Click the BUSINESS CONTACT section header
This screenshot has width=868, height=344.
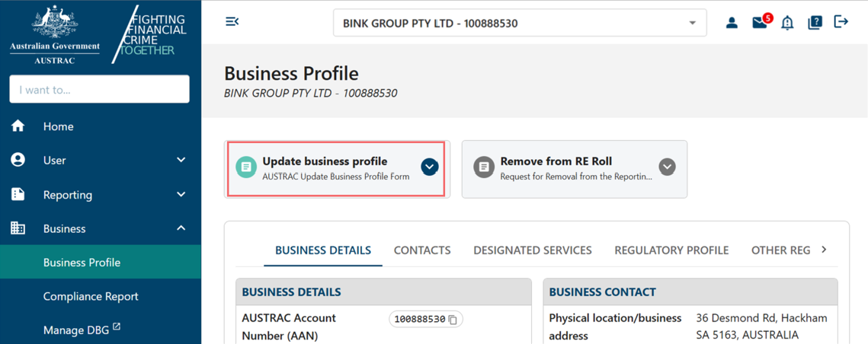(690, 292)
